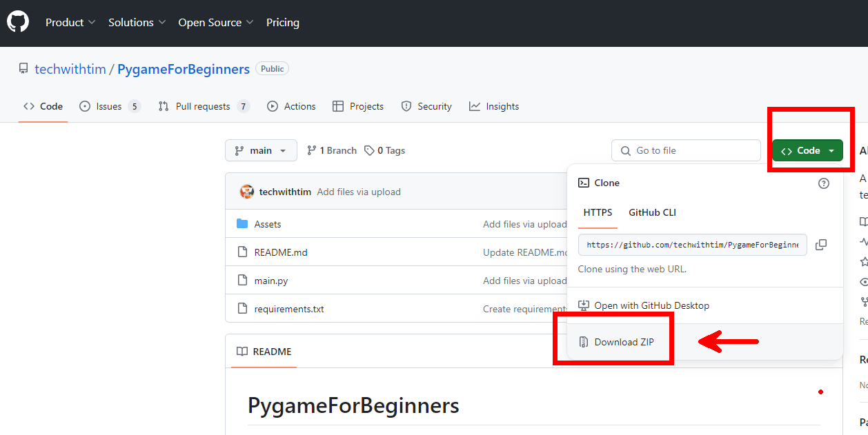Toggle the green Code dropdown button
868x435 pixels.
coord(807,150)
